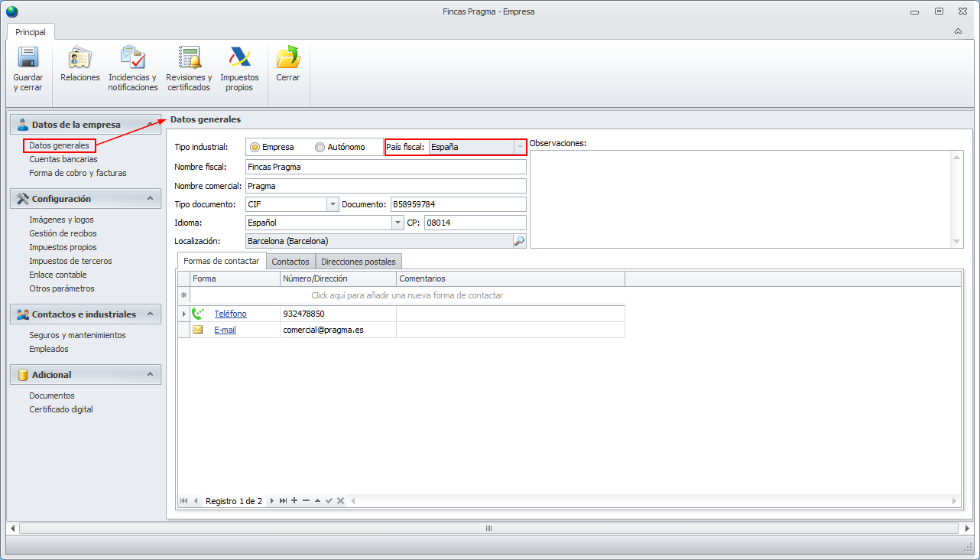Sort by the Número/Dirección column header
Screen dimensions: 980x560
click(x=339, y=278)
